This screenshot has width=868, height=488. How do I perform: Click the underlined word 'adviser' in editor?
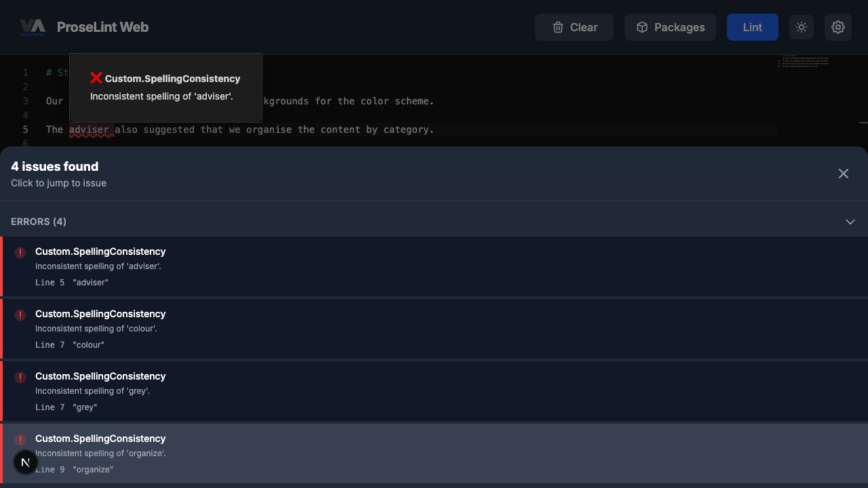point(91,129)
